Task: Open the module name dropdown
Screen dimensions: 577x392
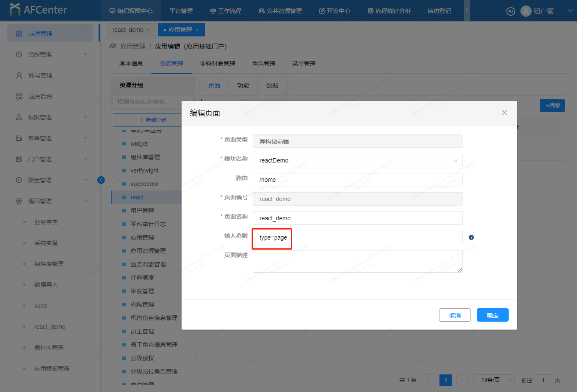Action: (357, 160)
